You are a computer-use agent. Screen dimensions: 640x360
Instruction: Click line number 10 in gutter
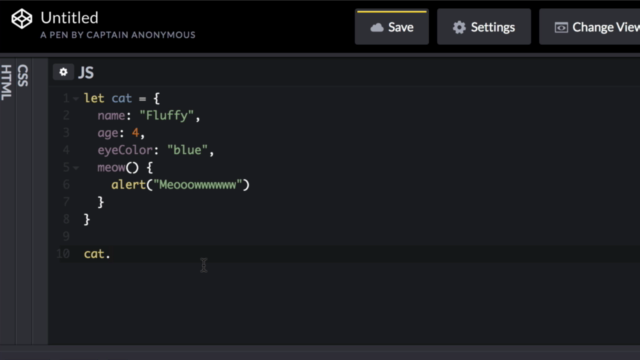pyautogui.click(x=63, y=254)
